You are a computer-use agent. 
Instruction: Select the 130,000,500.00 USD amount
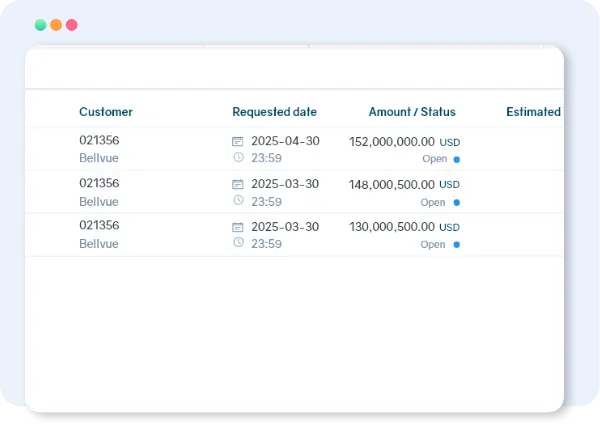point(404,227)
